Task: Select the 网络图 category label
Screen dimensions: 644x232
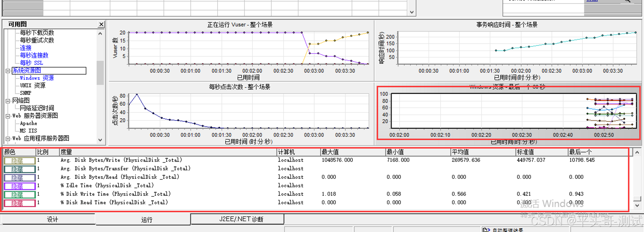Action: click(x=21, y=101)
